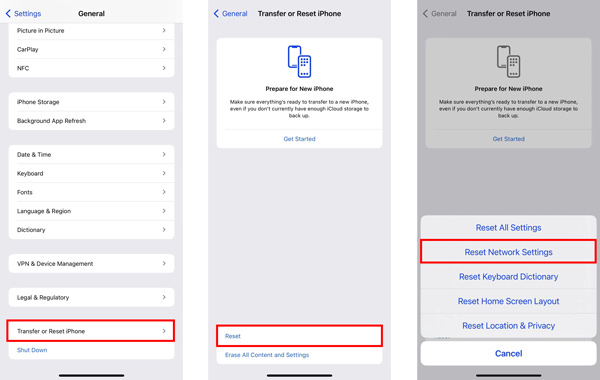Choose Reset Network Settings
600x380 pixels.
click(x=509, y=252)
